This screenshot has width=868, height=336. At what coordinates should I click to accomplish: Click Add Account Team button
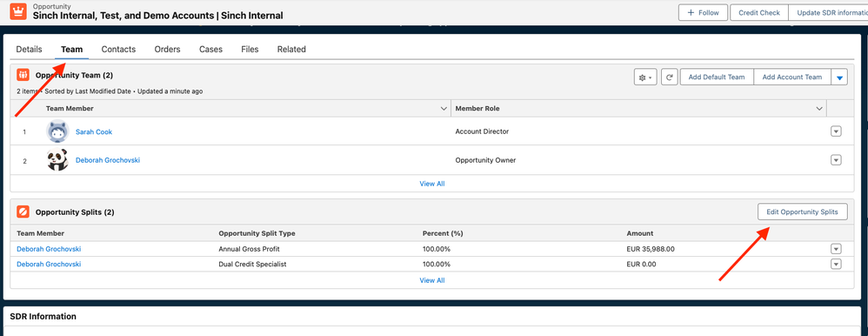[x=792, y=77]
